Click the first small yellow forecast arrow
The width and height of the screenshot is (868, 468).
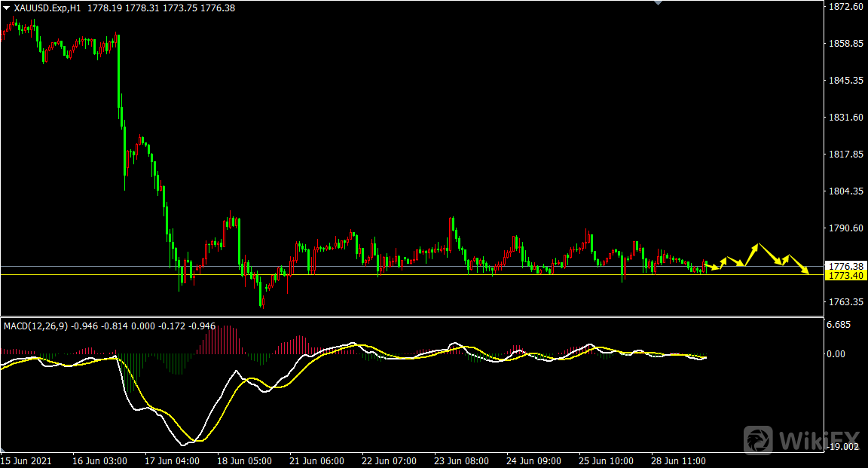click(715, 268)
